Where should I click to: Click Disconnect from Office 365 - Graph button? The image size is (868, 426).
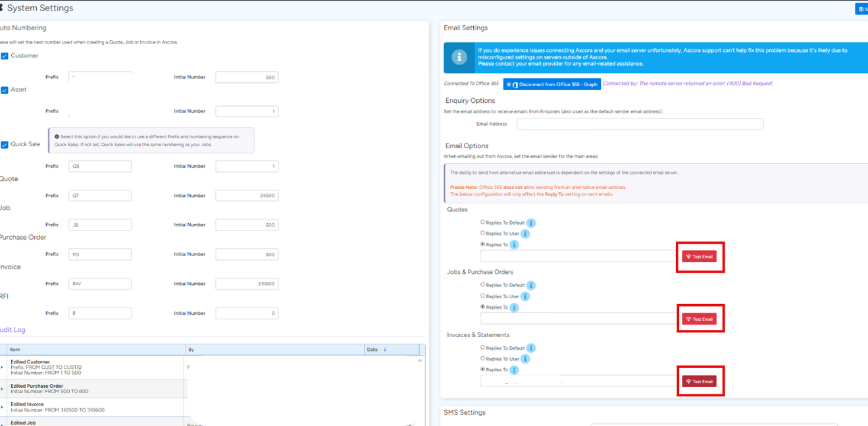coord(552,84)
